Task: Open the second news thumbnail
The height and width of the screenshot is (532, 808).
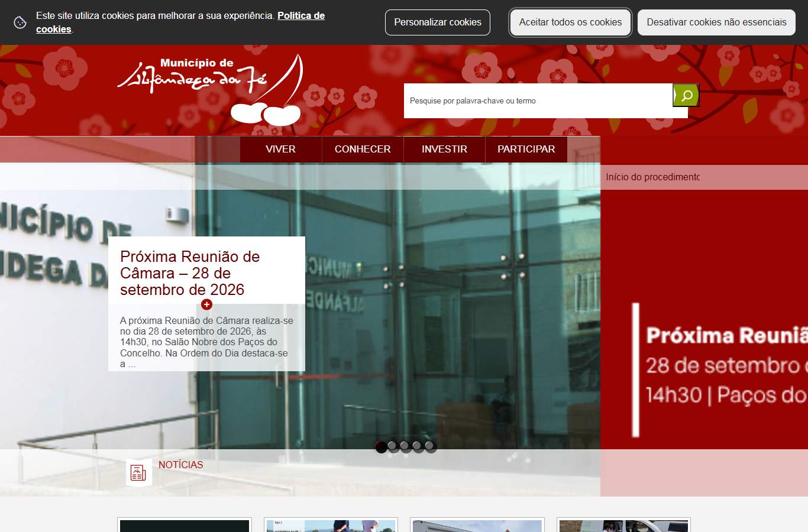Action: coord(331,525)
